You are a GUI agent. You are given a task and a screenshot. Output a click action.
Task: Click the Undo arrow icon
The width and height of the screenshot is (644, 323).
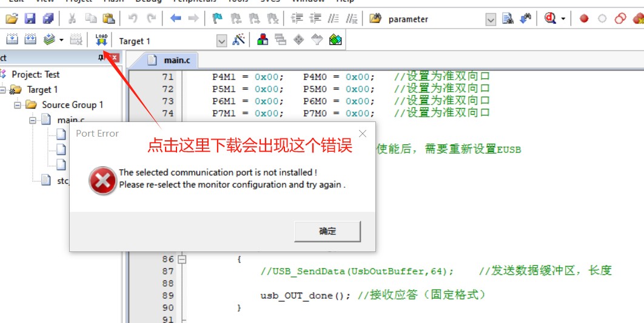click(x=133, y=18)
